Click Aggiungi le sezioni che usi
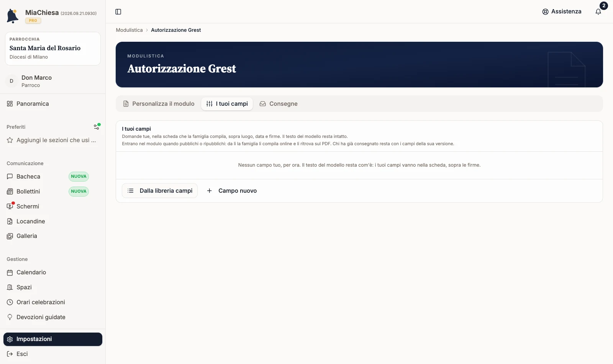The width and height of the screenshot is (613, 364). (53, 140)
